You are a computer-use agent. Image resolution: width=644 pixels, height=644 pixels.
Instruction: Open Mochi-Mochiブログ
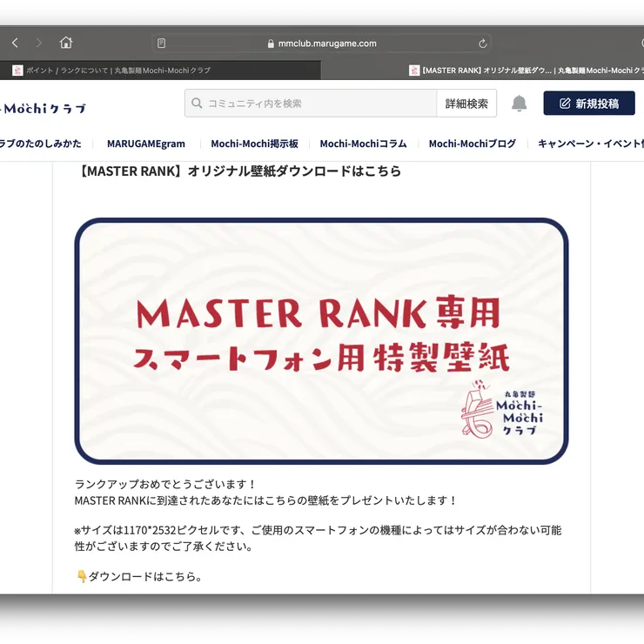pyautogui.click(x=473, y=144)
